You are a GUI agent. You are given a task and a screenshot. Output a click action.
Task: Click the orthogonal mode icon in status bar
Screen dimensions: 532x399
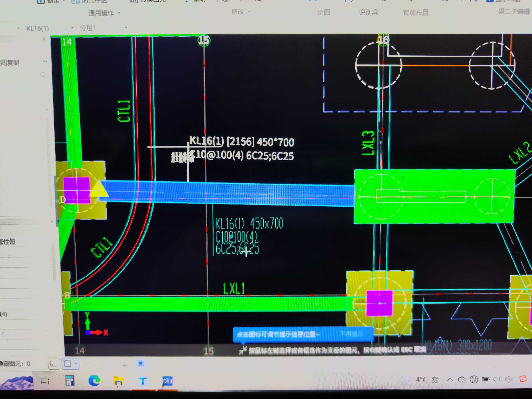point(54,364)
